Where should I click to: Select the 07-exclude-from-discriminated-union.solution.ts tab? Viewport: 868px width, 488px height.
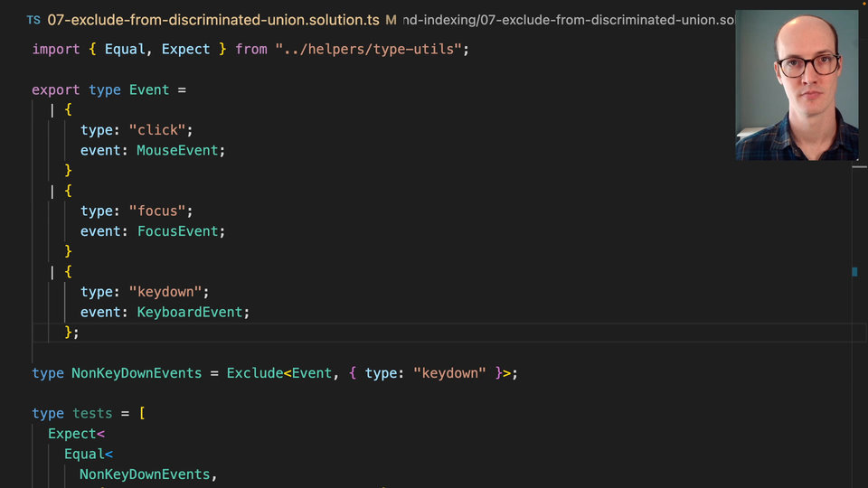pyautogui.click(x=212, y=20)
